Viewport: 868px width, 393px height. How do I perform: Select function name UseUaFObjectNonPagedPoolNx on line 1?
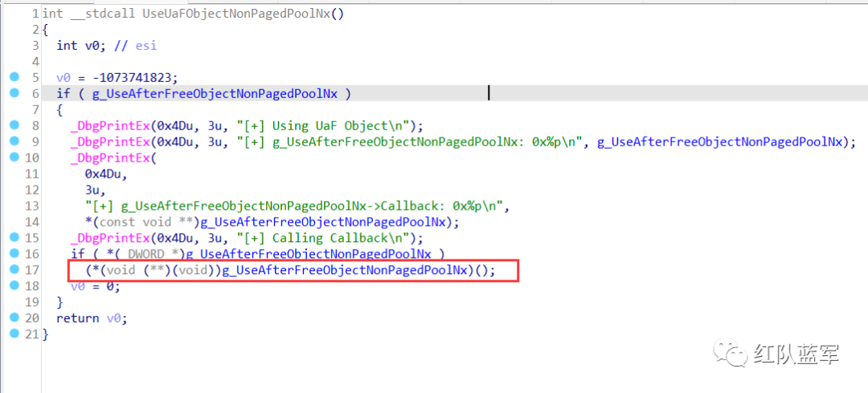pos(236,14)
